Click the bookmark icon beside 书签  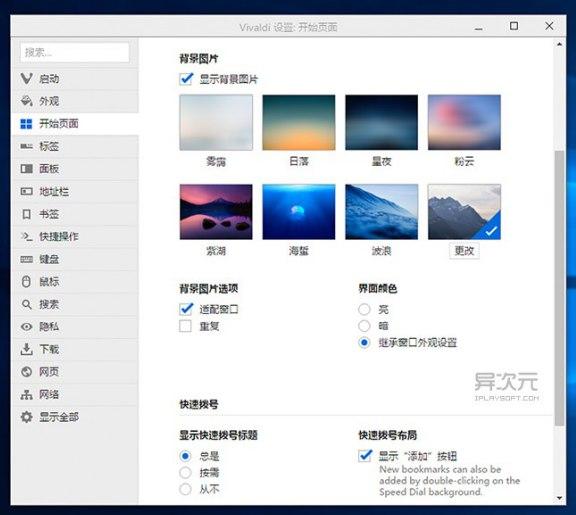coord(26,214)
